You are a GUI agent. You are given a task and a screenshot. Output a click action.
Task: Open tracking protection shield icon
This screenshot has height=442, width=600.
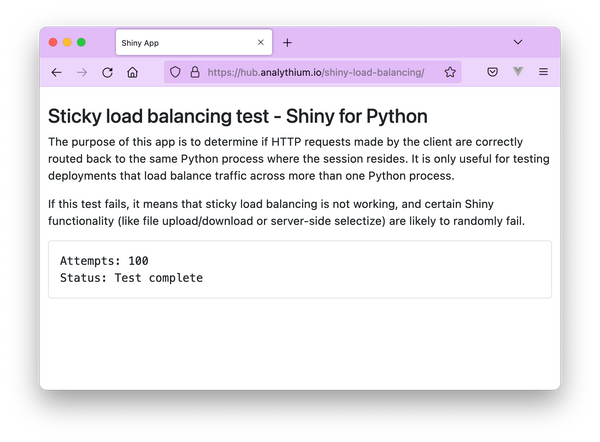tap(175, 72)
